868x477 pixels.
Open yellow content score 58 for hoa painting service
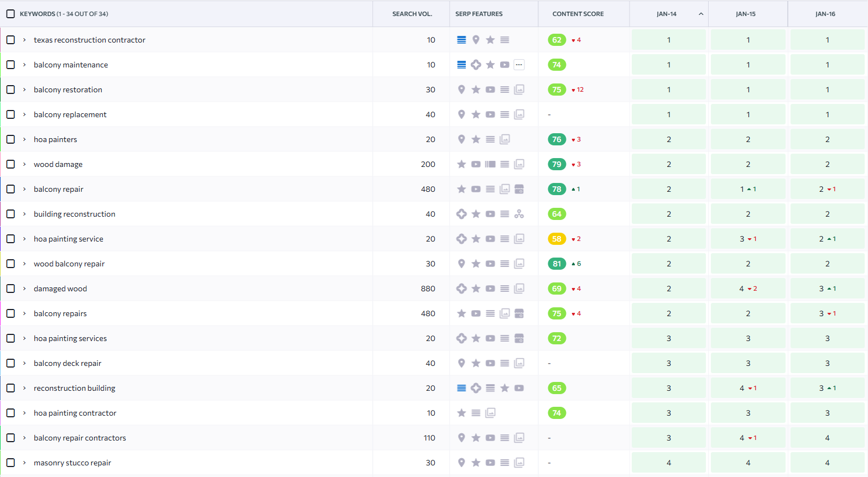point(557,239)
